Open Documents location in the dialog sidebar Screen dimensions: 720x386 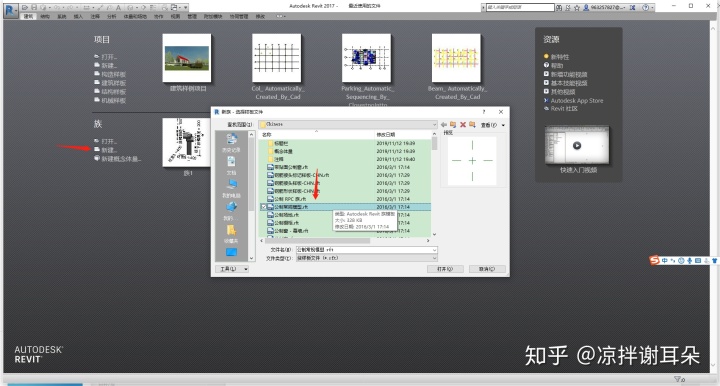tap(231, 165)
